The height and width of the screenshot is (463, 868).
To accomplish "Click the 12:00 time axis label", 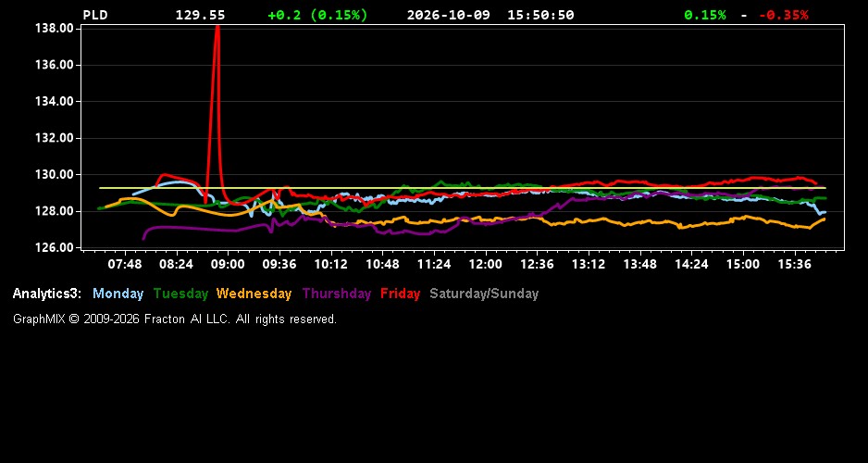I will [x=486, y=265].
